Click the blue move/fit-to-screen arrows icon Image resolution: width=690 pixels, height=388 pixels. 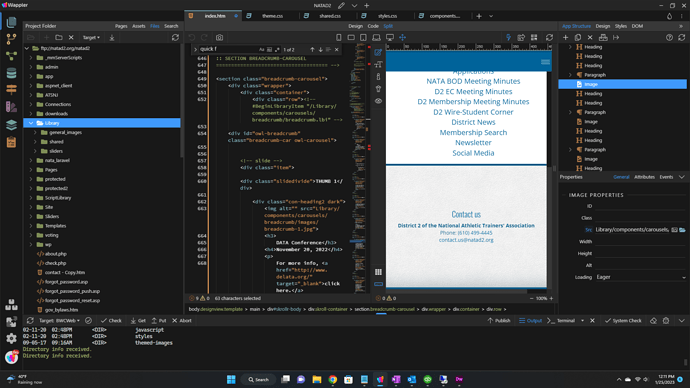(x=402, y=37)
